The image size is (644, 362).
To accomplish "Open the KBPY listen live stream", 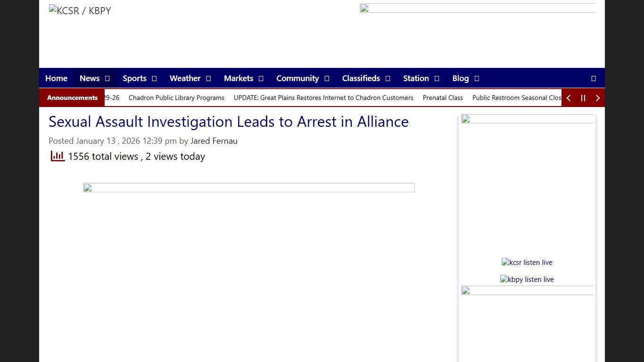I will pyautogui.click(x=527, y=279).
